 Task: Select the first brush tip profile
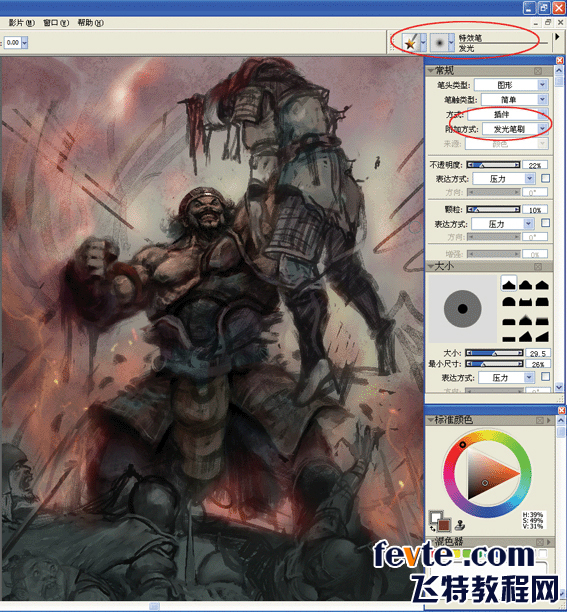point(508,285)
